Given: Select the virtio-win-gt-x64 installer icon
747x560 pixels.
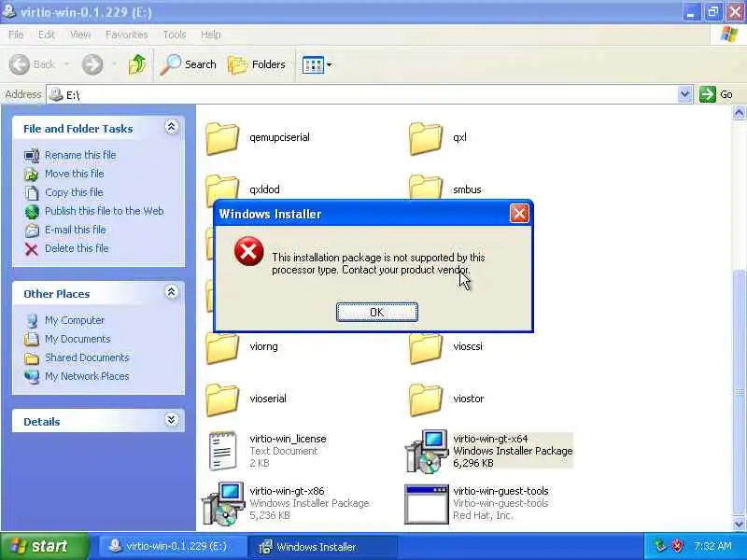Looking at the screenshot, I should coord(427,452).
